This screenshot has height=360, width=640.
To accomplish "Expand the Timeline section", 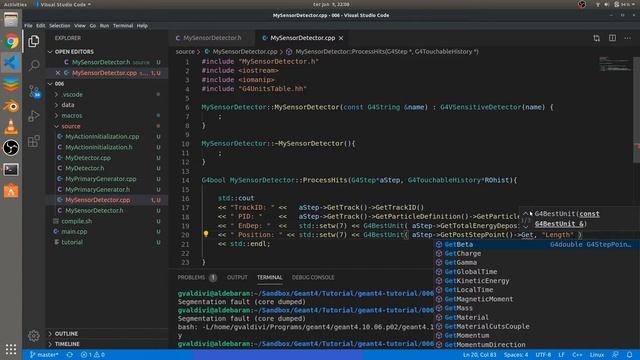I will point(67,344).
